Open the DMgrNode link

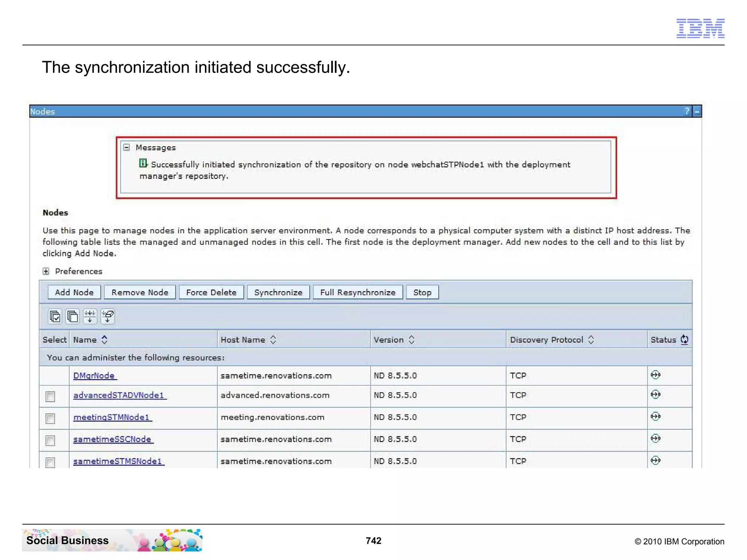(x=94, y=376)
